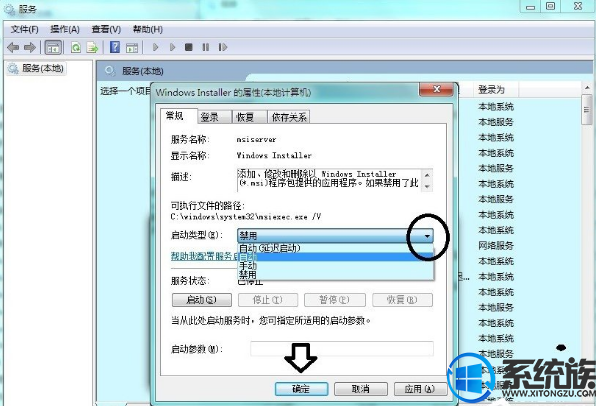Switch to the 恢复 tab
This screenshot has width=596, height=406.
point(249,117)
